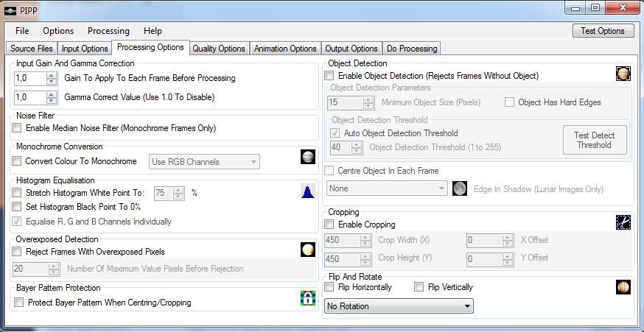Expand the Use RGB Channels dropdown
Screen dimensions: 644x332
(204, 161)
